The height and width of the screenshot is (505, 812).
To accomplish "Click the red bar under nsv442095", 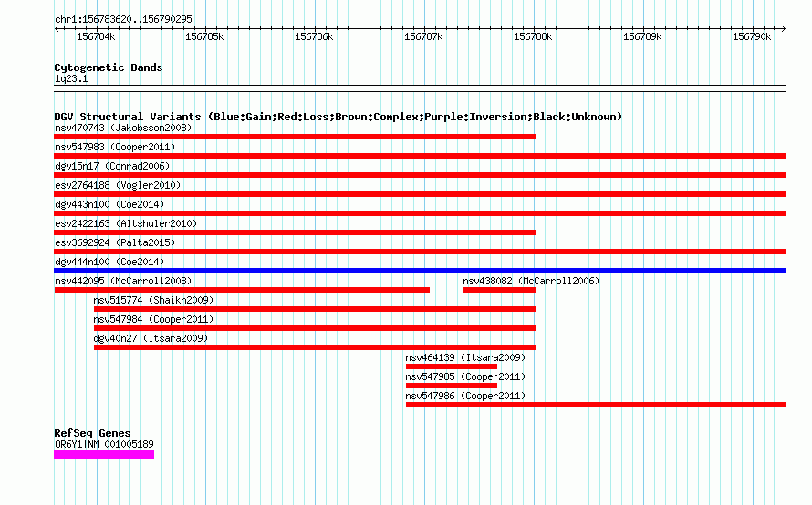I will pyautogui.click(x=242, y=290).
